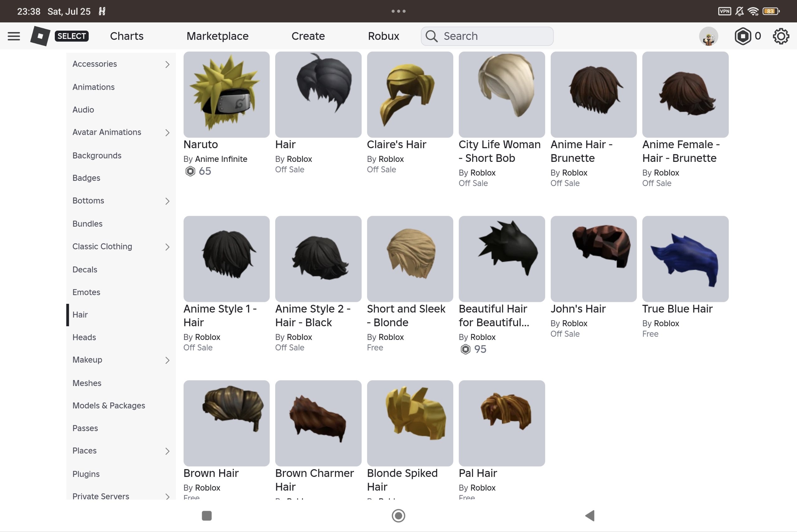This screenshot has width=797, height=532.
Task: Click the Robux balance icon
Action: tap(743, 36)
